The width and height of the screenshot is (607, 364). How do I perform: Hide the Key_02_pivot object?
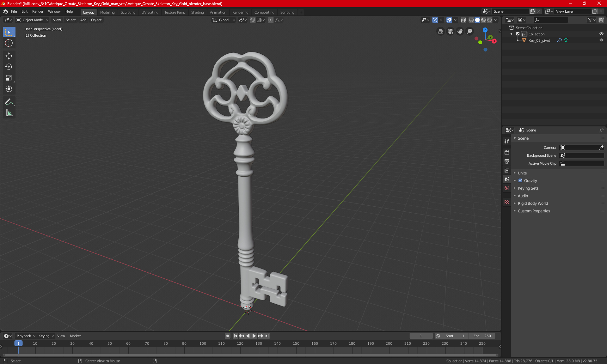click(x=601, y=40)
